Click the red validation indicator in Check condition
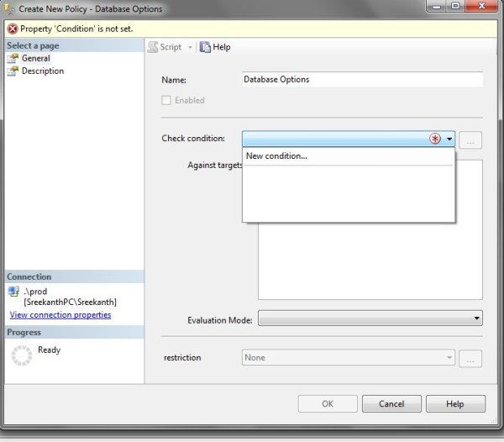The width and height of the screenshot is (504, 442). click(435, 139)
